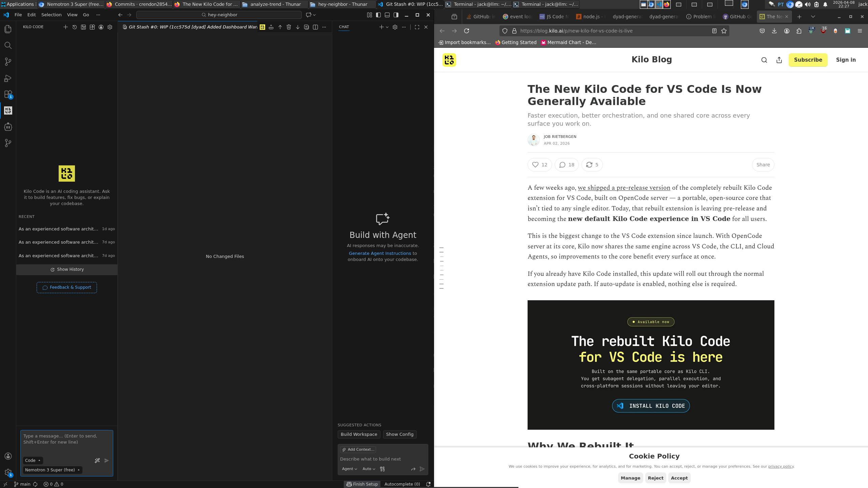Screen dimensions: 868x488
Task: Select the Kilo Code icon in the activity bar
Action: pos(8,110)
